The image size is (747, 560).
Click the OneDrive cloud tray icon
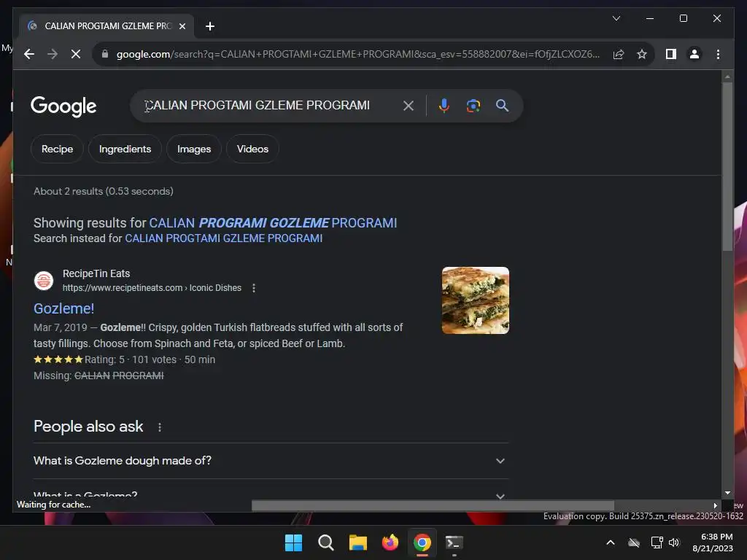click(634, 542)
